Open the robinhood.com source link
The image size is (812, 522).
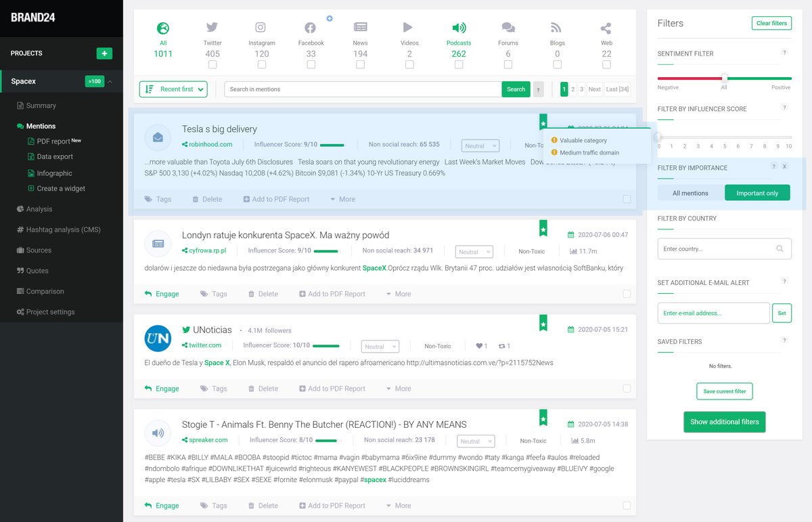207,144
